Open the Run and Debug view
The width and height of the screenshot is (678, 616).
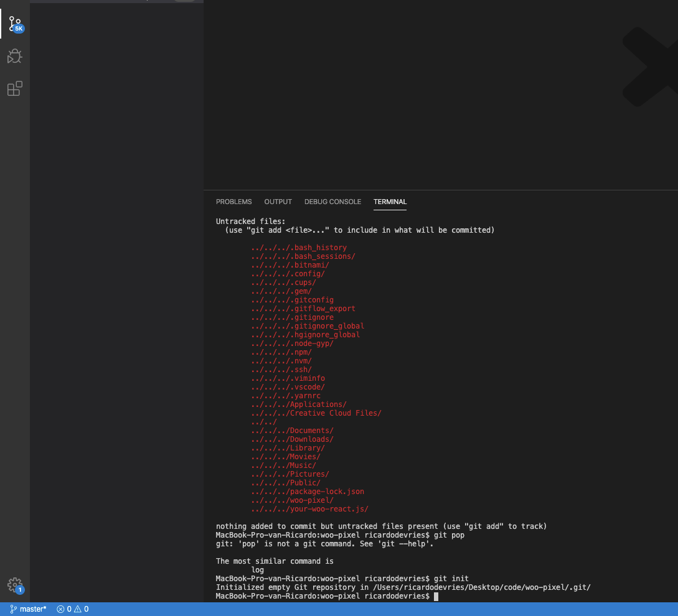(14, 57)
